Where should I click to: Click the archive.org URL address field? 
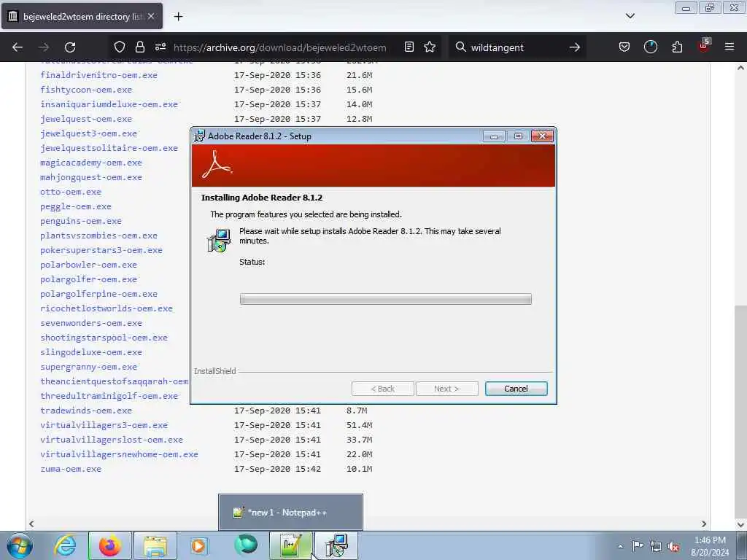click(x=279, y=47)
